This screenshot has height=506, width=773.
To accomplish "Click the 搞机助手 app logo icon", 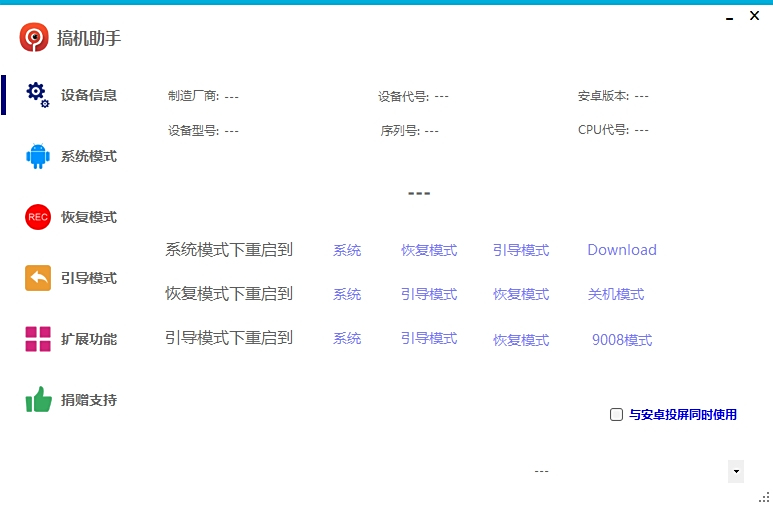I will (34, 37).
